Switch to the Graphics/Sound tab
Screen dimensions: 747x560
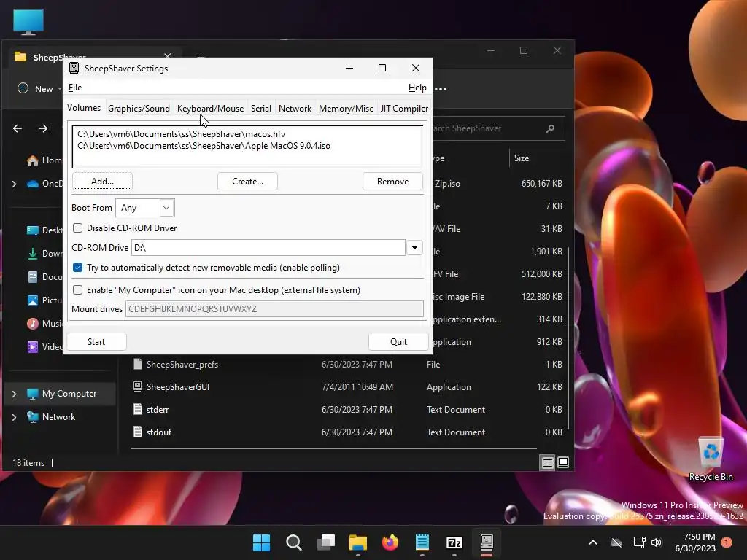[139, 108]
